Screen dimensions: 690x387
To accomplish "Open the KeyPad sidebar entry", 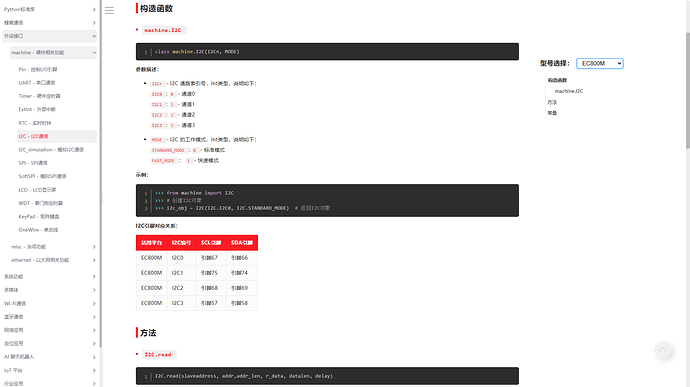I will click(39, 217).
